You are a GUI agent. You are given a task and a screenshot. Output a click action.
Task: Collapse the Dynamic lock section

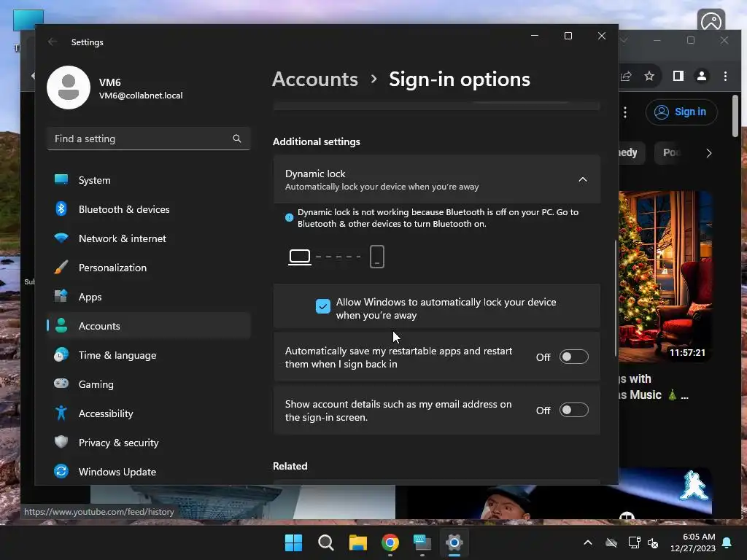[582, 179]
